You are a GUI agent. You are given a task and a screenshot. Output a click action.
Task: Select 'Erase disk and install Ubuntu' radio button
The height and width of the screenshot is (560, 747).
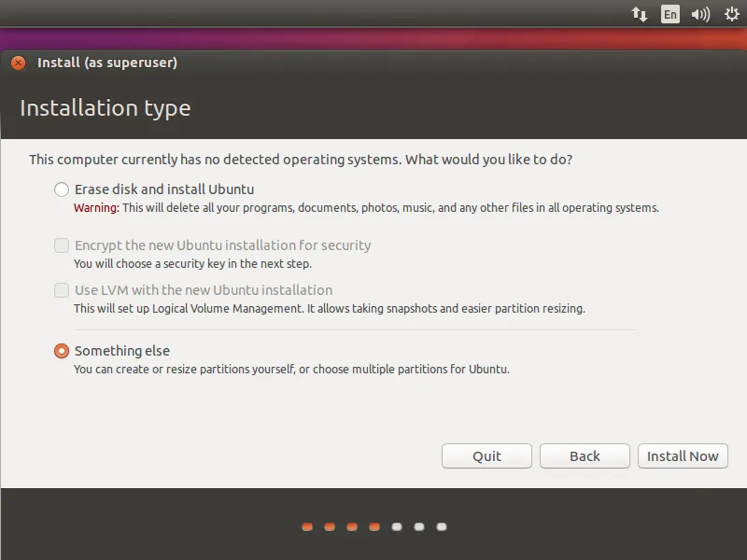point(62,189)
